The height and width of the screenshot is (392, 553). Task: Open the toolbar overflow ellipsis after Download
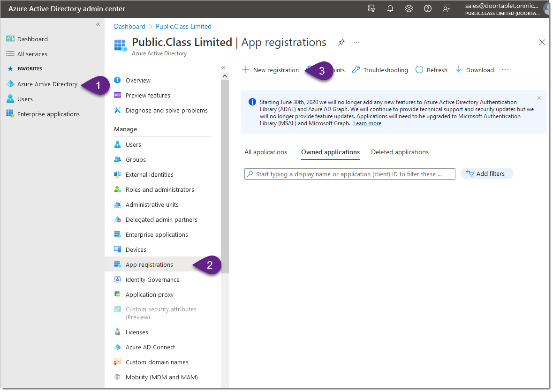(x=505, y=69)
